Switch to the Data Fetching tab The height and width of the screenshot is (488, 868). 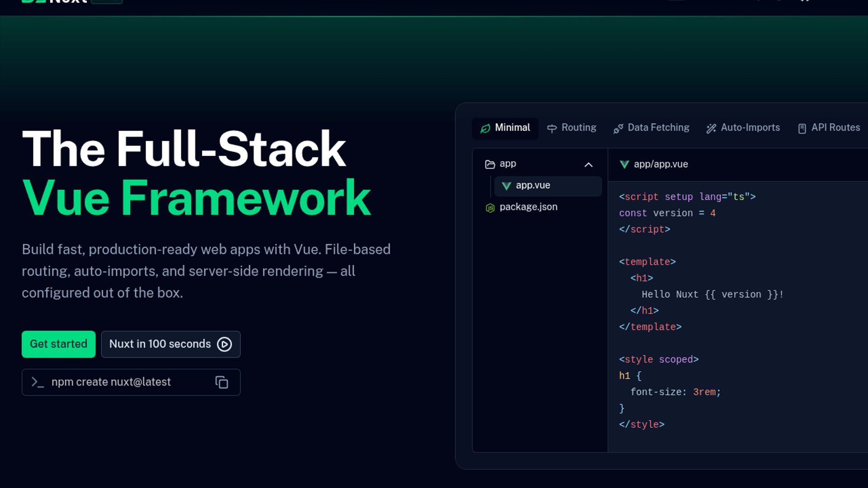(651, 128)
